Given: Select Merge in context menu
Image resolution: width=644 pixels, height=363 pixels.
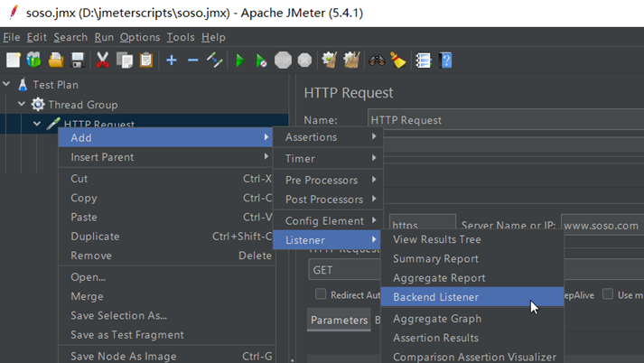Looking at the screenshot, I should coord(166,296).
